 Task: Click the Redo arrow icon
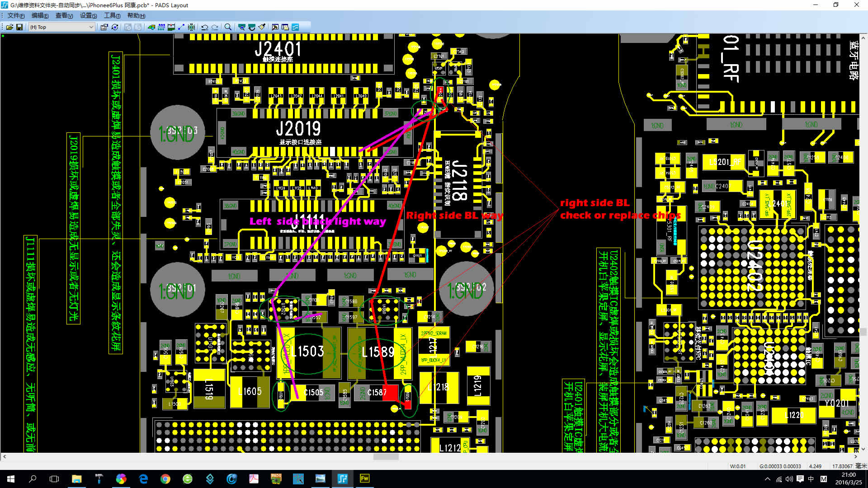215,27
